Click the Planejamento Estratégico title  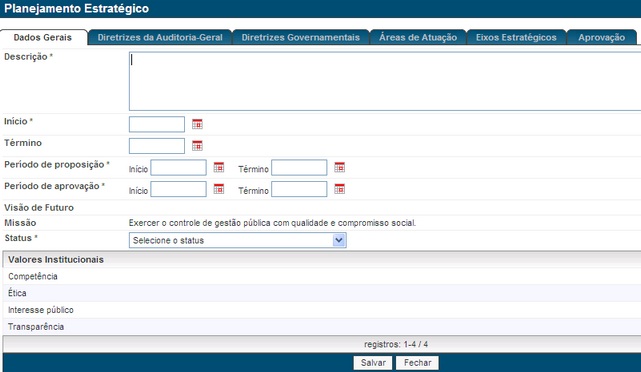point(76,9)
